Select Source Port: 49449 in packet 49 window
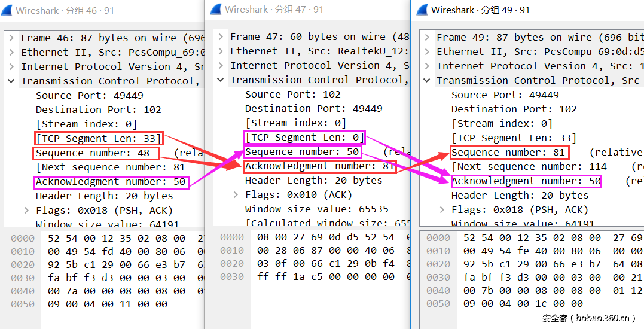The image size is (644, 329). click(x=505, y=95)
